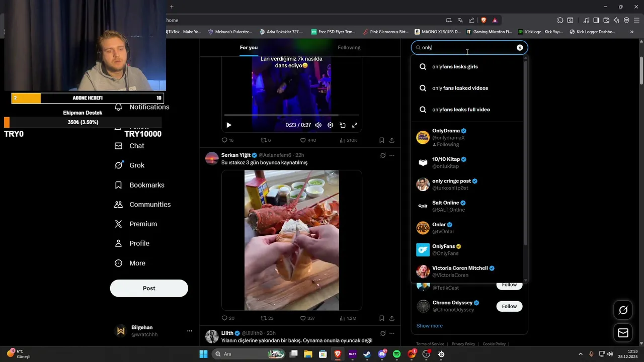This screenshot has width=644, height=362.
Task: Reply to the lobster post
Action: pyautogui.click(x=228, y=318)
